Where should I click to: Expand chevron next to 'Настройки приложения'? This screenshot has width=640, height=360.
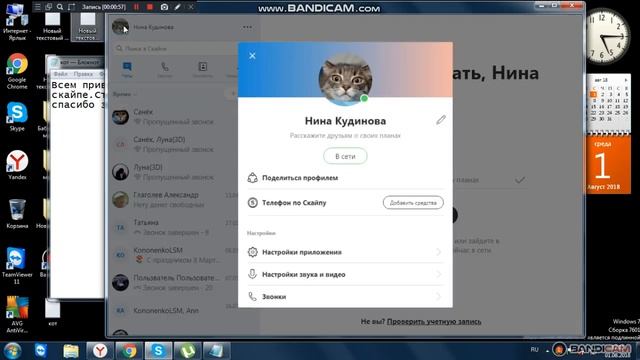click(438, 252)
